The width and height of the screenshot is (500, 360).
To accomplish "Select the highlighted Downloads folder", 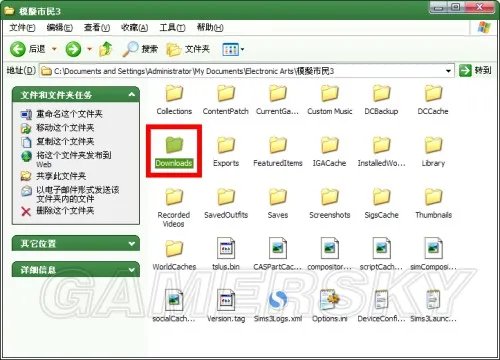I will [x=174, y=152].
